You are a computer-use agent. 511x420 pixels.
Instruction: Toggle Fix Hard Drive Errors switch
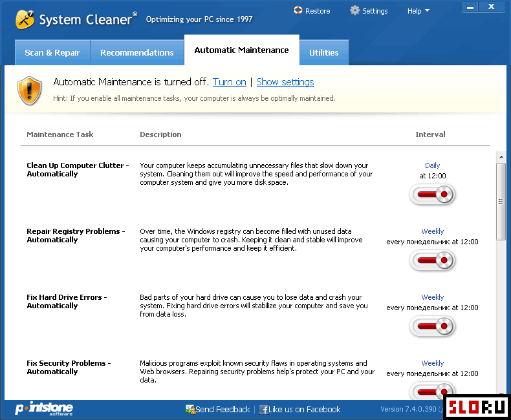[x=432, y=326]
